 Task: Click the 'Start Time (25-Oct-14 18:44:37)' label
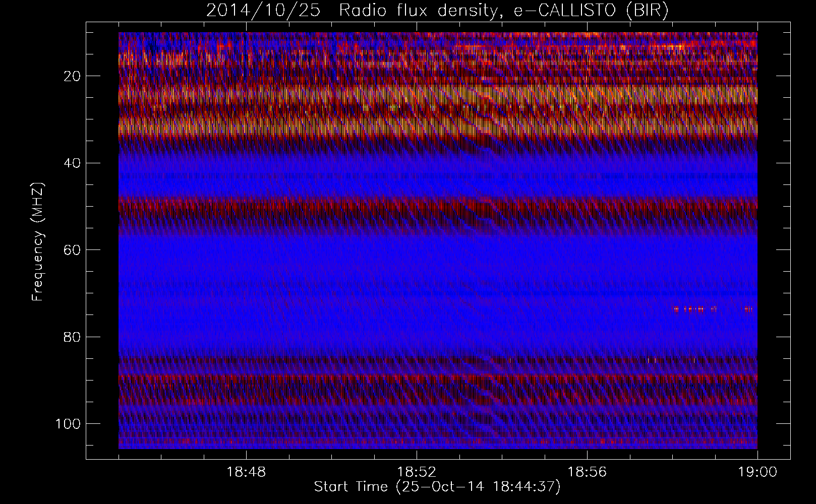(x=437, y=487)
